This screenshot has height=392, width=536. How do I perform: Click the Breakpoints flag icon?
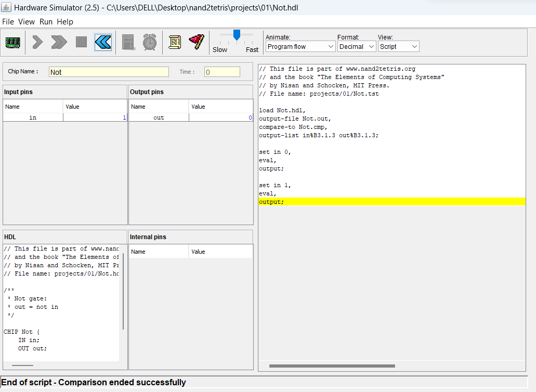click(196, 42)
